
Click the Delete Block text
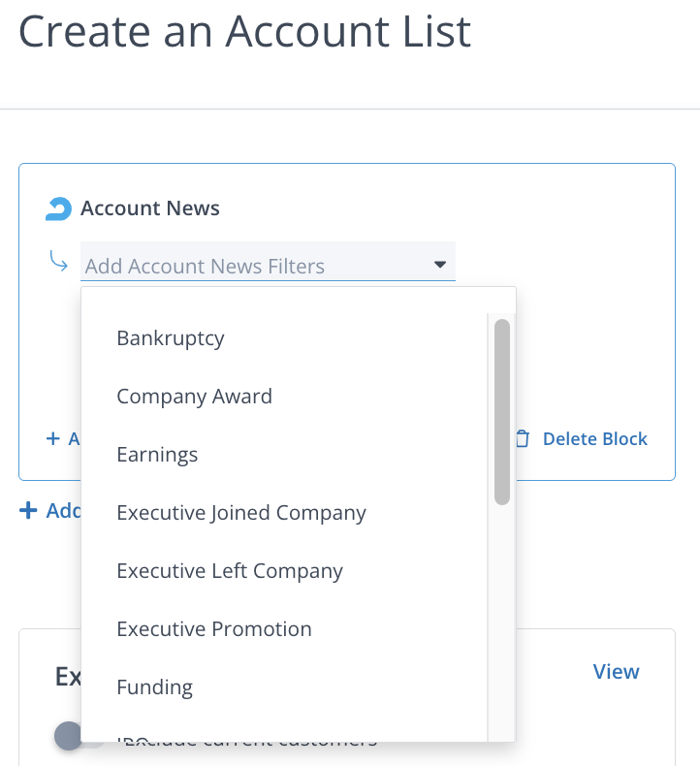pos(594,439)
